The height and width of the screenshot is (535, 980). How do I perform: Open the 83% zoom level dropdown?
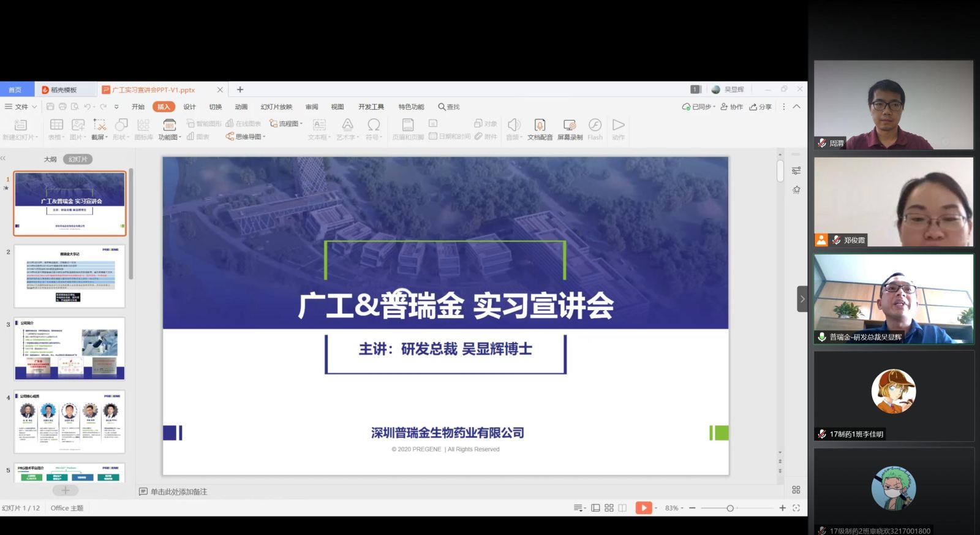click(x=674, y=508)
